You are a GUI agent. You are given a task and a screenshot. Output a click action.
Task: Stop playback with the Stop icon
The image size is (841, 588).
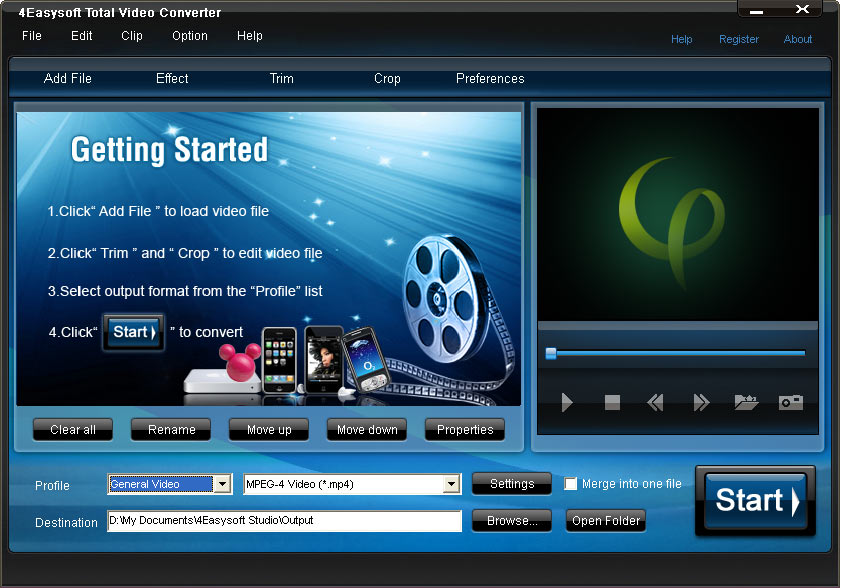(612, 403)
